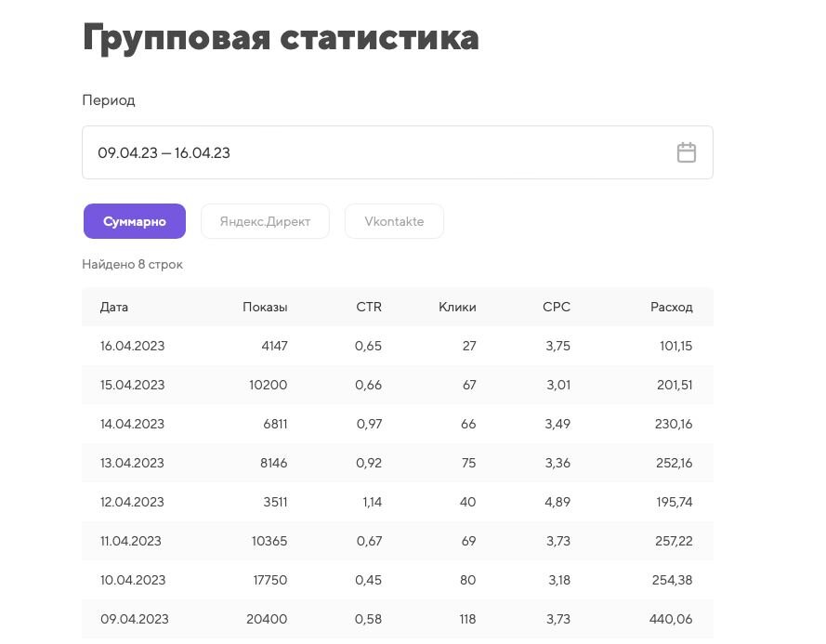The image size is (826, 644).
Task: Click CTR value 0,92
Action: [x=369, y=463]
